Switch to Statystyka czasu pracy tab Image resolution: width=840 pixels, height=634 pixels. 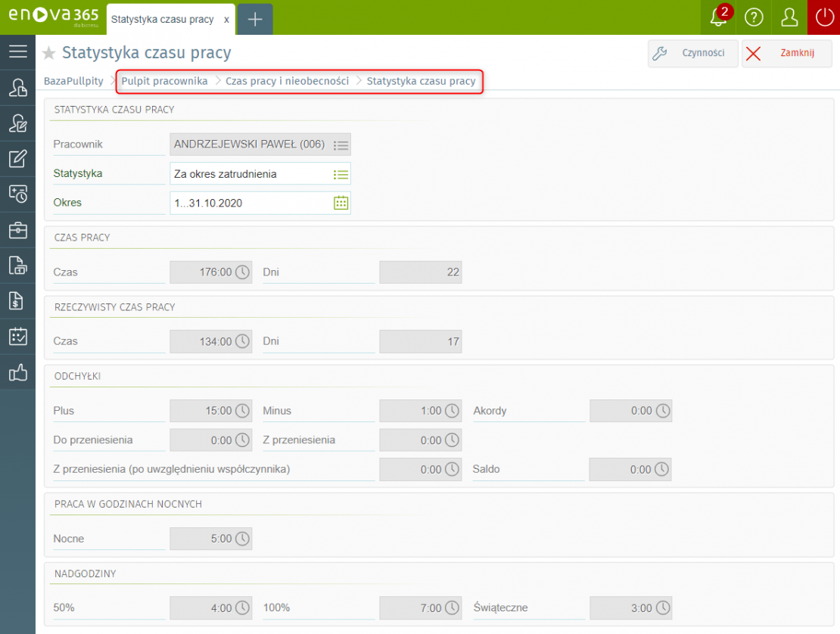162,19
